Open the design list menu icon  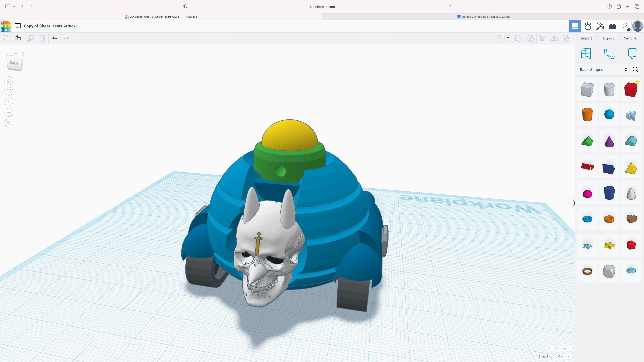click(18, 26)
